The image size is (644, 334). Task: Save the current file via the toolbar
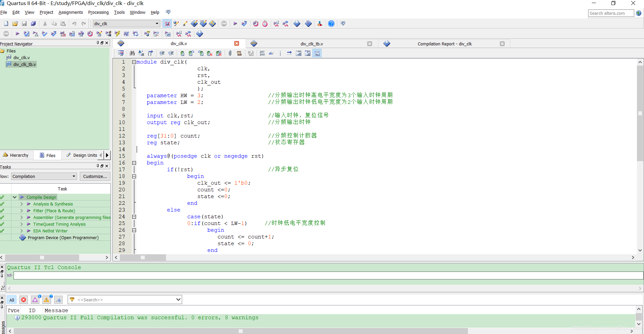click(x=24, y=24)
